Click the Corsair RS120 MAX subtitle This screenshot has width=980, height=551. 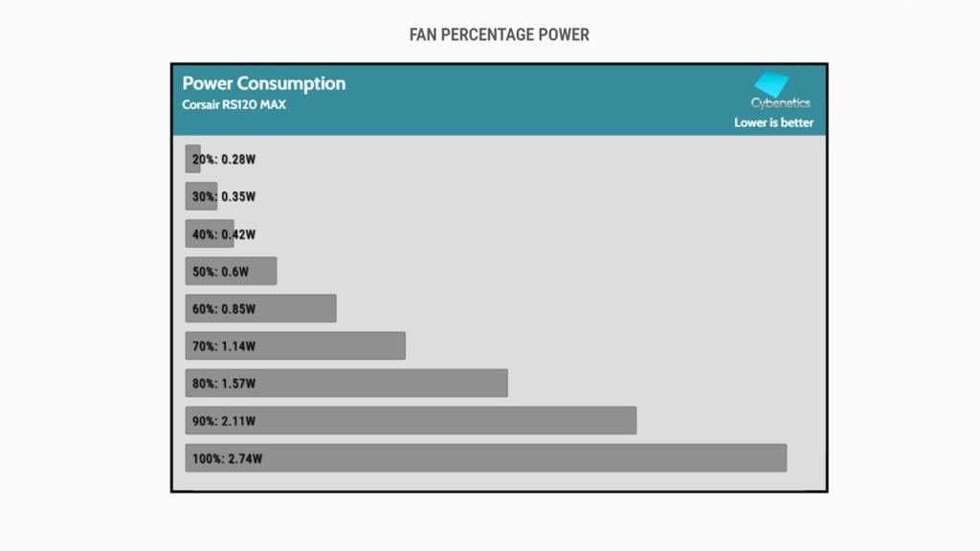pyautogui.click(x=234, y=104)
